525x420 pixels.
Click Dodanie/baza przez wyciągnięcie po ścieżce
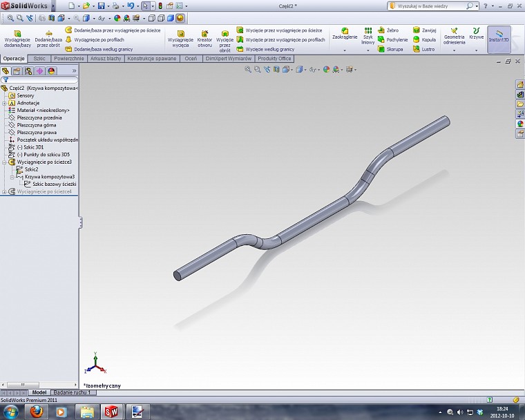113,30
